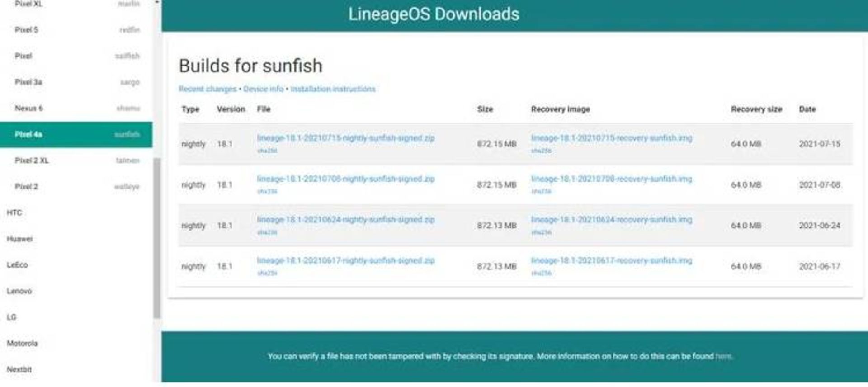The height and width of the screenshot is (387, 868).
Task: Open sha256 link under 20210617 nightly zip
Action: click(267, 274)
